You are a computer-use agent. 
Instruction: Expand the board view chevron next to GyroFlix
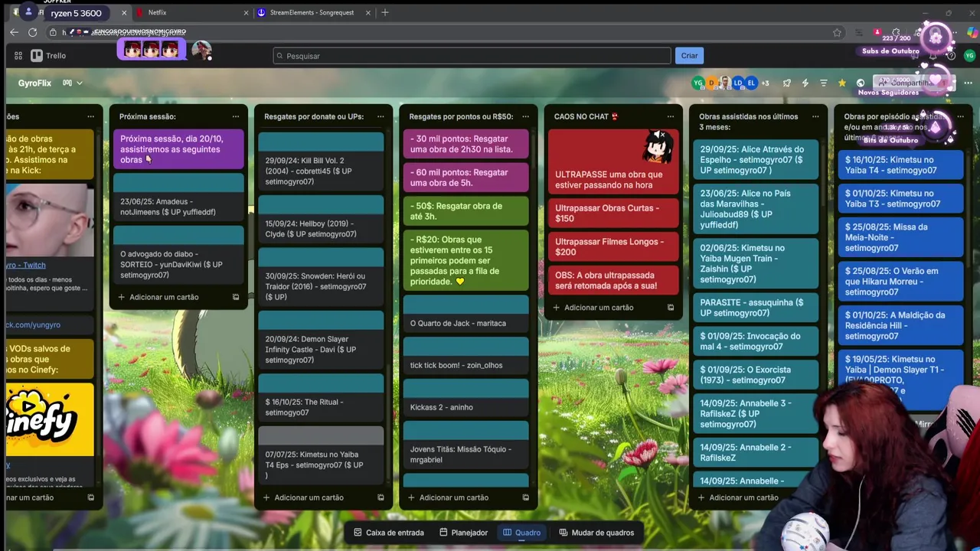click(80, 83)
